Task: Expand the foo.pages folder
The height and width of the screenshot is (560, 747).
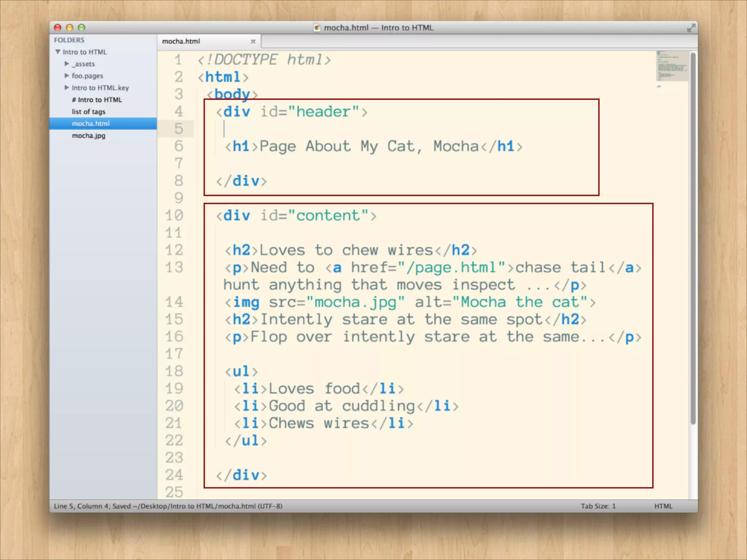Action: [x=67, y=76]
